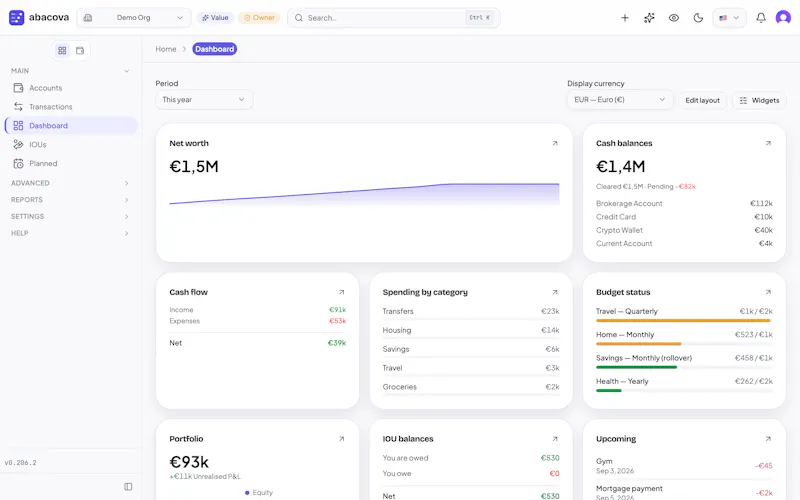Open Transactions in sidebar
Viewport: 800px width, 500px height.
[x=70, y=107]
